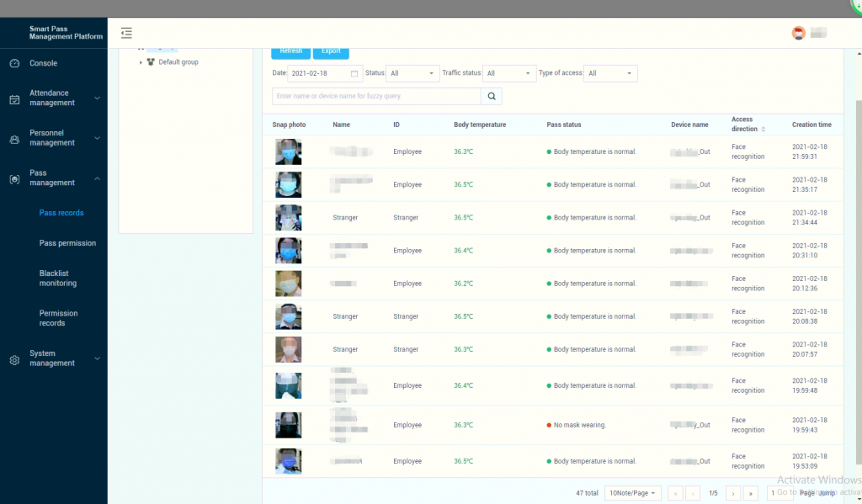Open the Status dropdown filter
Viewport: 862px width, 504px height.
(x=413, y=74)
